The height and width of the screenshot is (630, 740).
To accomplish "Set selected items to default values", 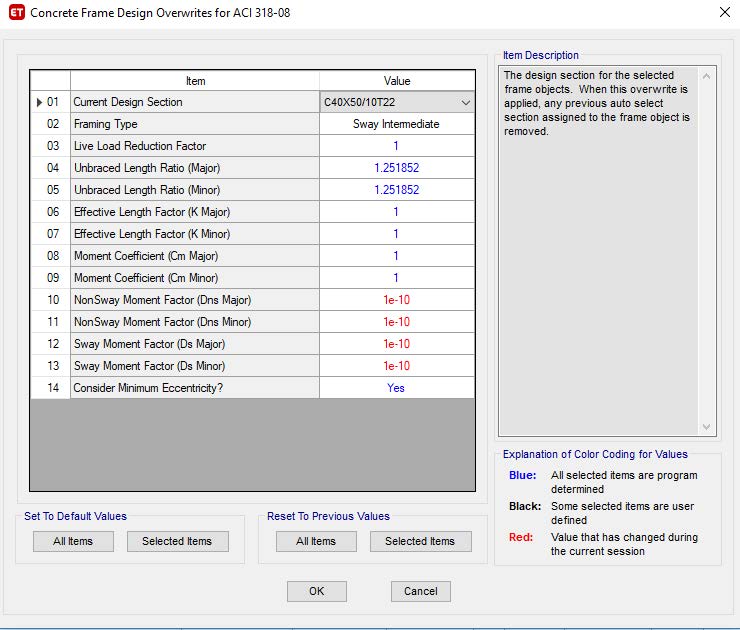I will (177, 541).
